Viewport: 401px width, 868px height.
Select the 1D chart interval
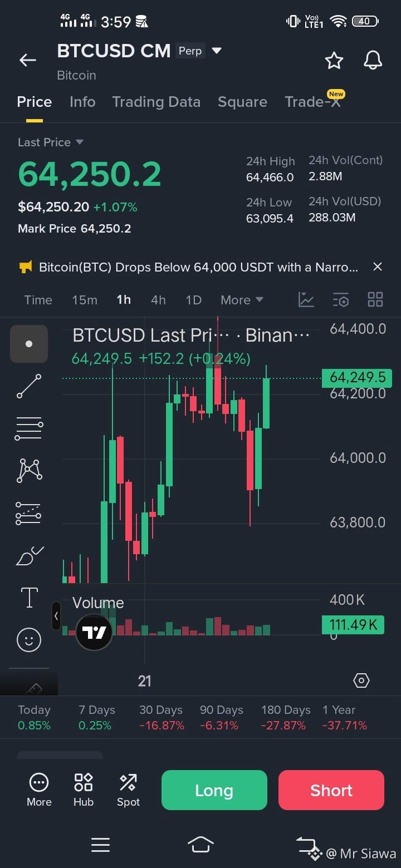click(193, 300)
